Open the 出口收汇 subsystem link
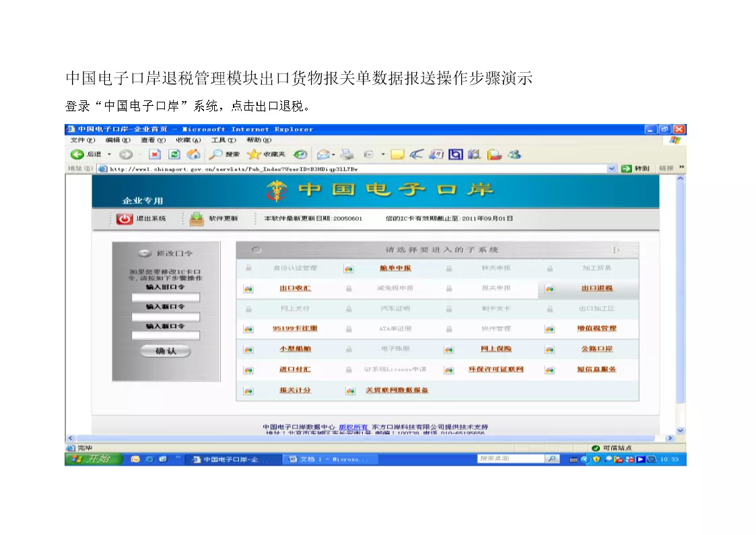Screen dimensions: 756x535 coord(295,288)
